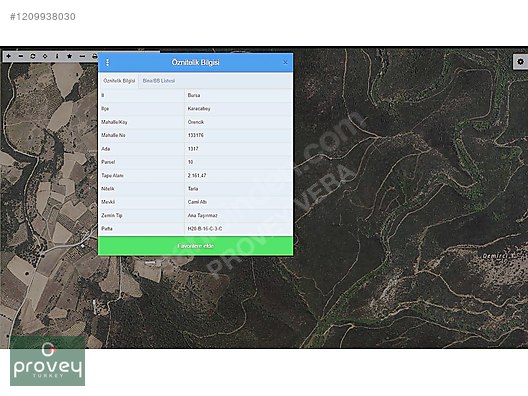Image resolution: width=528 pixels, height=396 pixels.
Task: Select the Karacabey district value
Action: click(x=199, y=109)
